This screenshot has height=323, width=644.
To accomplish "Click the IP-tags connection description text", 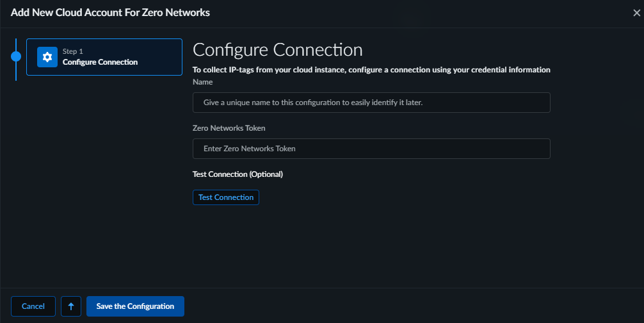I will (x=371, y=69).
